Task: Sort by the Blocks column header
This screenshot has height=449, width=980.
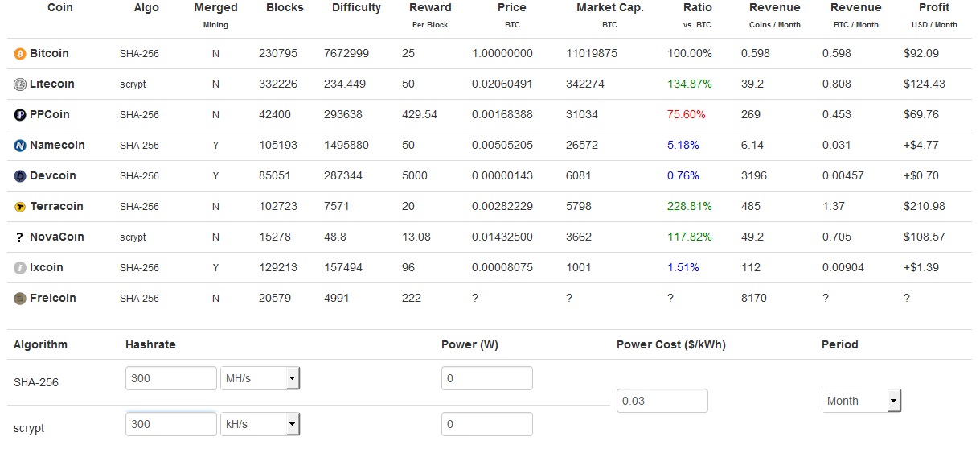Action: 285,8
